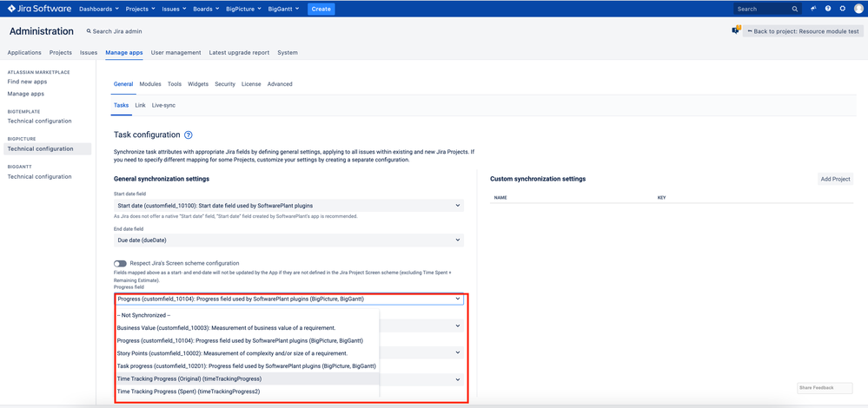Open the User management tab
This screenshot has height=408, width=868.
point(176,53)
